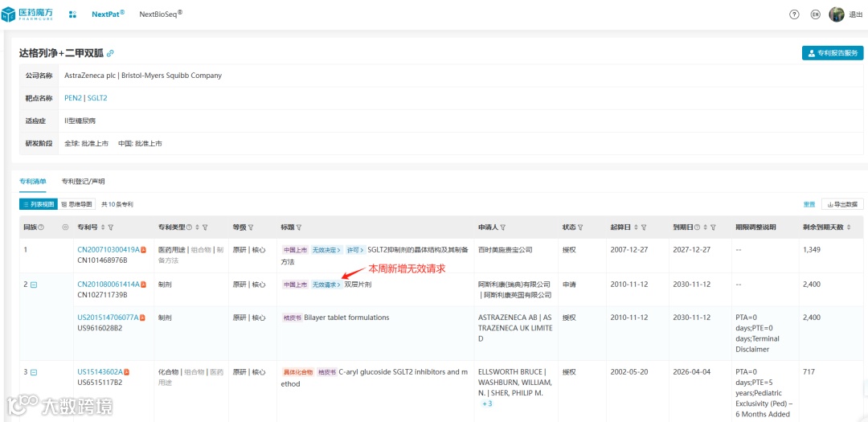Open patent US201514706077A link
The height and width of the screenshot is (422, 868).
click(108, 318)
